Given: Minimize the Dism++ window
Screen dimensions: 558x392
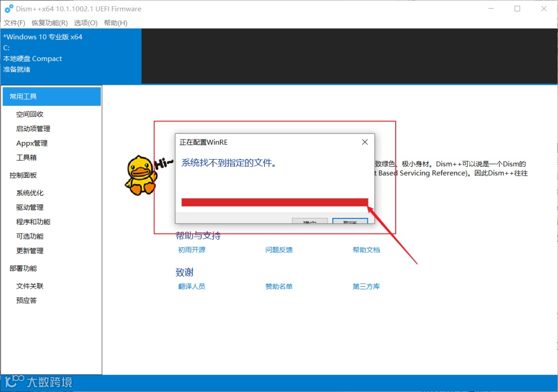Looking at the screenshot, I should point(491,9).
